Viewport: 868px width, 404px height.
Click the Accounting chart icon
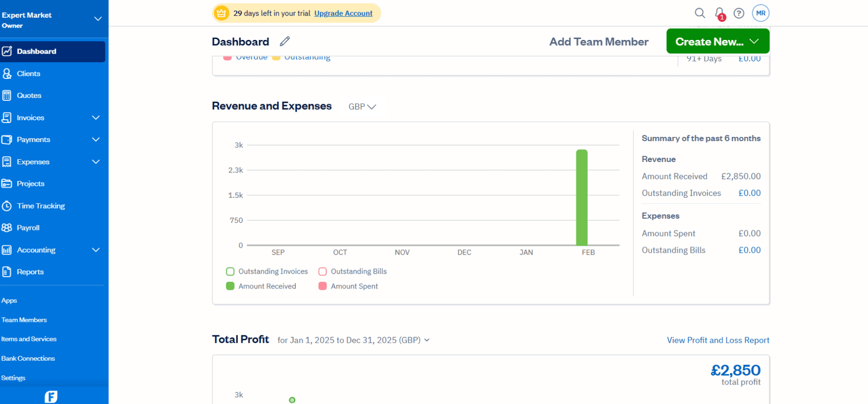click(7, 250)
